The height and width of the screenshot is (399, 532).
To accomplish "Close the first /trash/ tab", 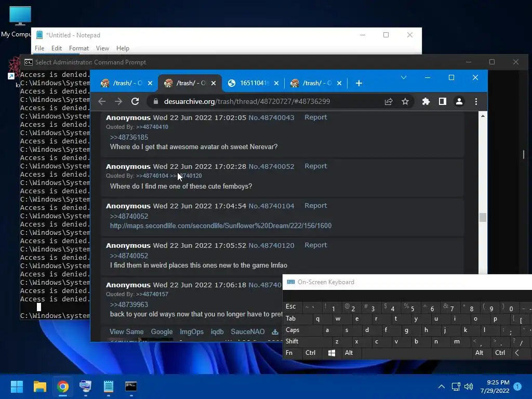I will tap(150, 83).
